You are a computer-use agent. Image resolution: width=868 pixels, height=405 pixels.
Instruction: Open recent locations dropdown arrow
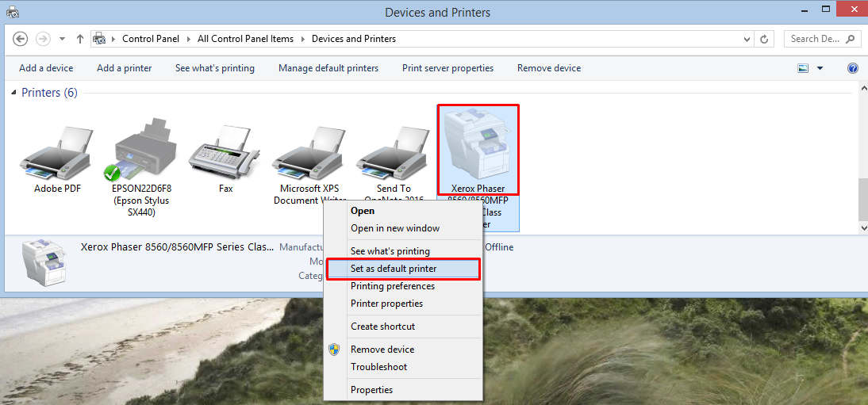62,39
